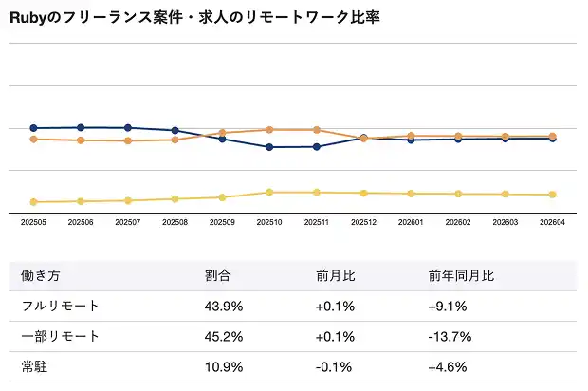Click the navy data point for 202505

(x=33, y=128)
